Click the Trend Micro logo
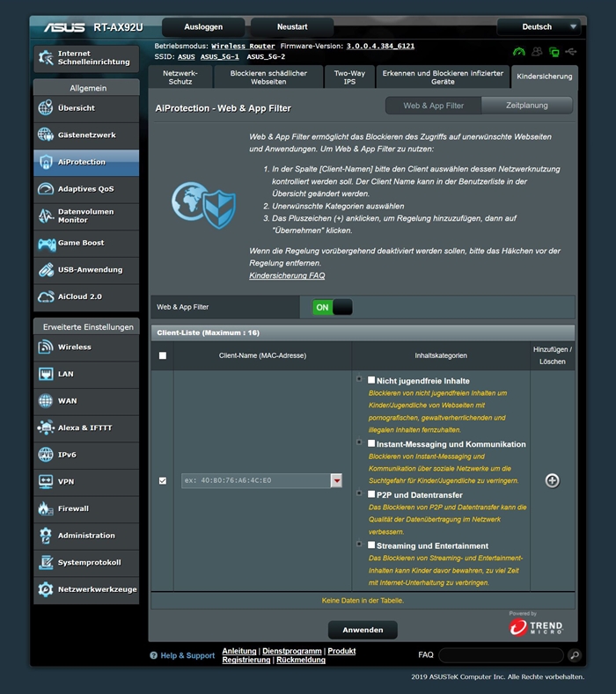Screen dimensions: 616x694 pyautogui.click(x=536, y=626)
